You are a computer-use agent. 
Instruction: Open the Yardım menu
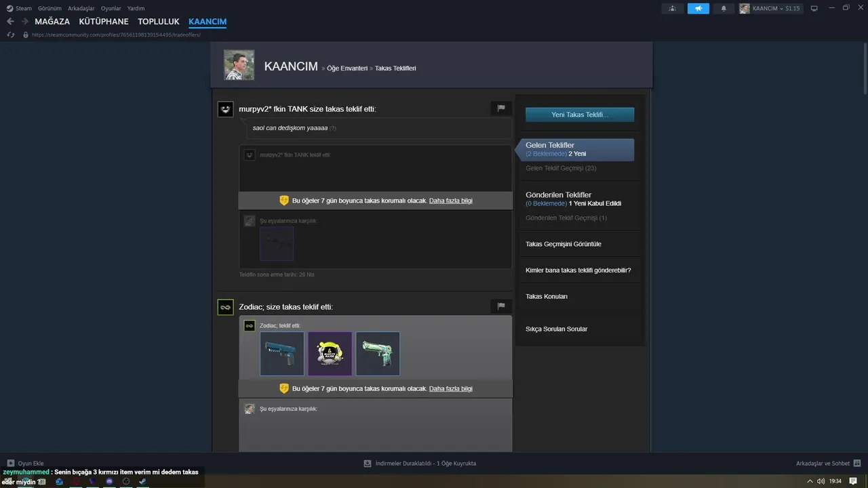pos(136,9)
